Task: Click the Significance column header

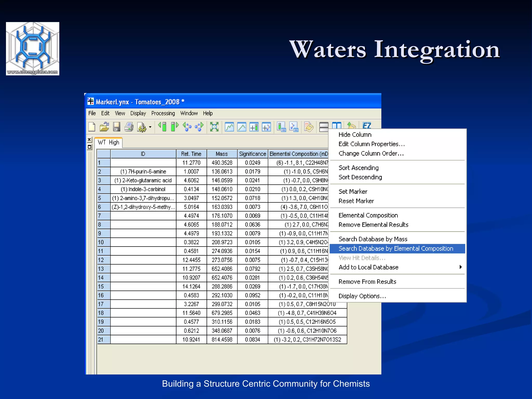Action: point(252,154)
